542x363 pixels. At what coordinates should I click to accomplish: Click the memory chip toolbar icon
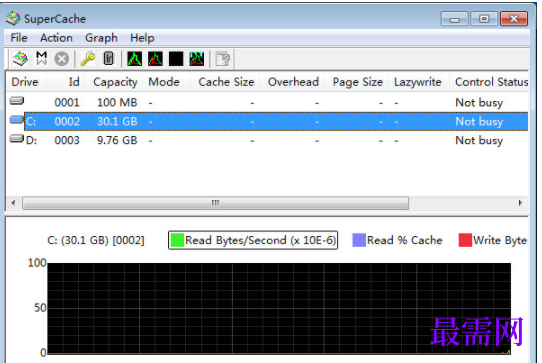(109, 58)
